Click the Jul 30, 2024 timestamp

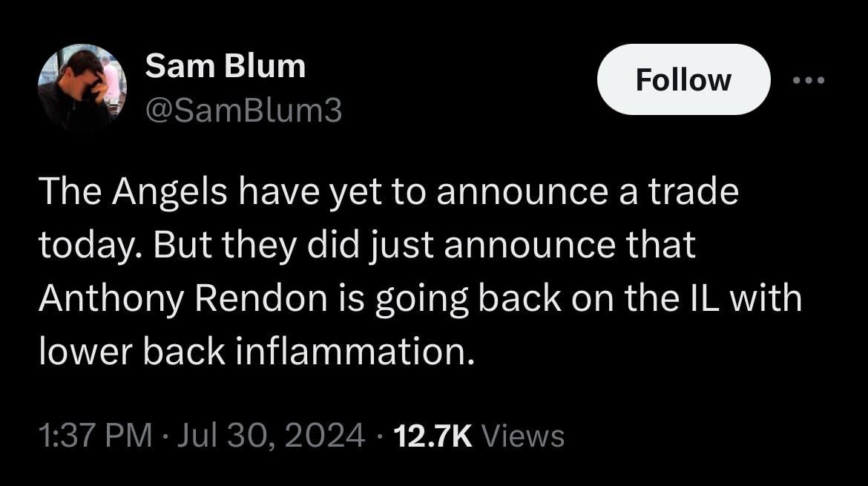(267, 436)
